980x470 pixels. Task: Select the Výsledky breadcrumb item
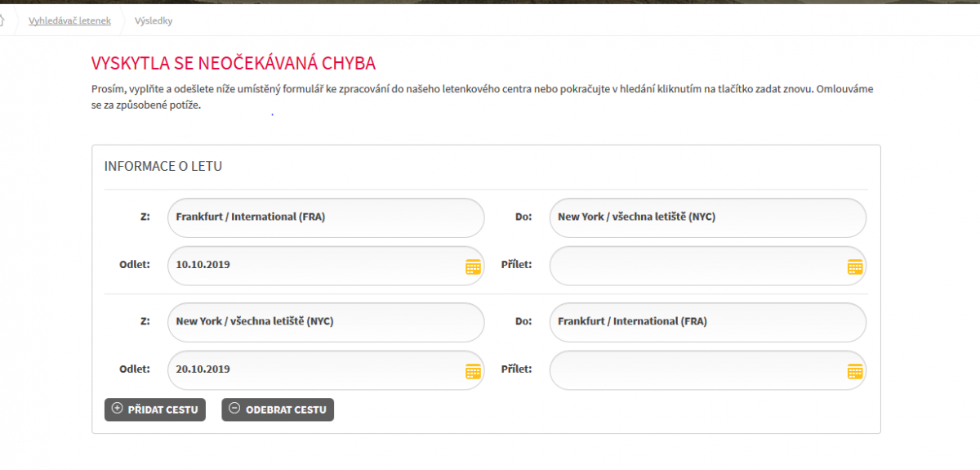pos(154,20)
